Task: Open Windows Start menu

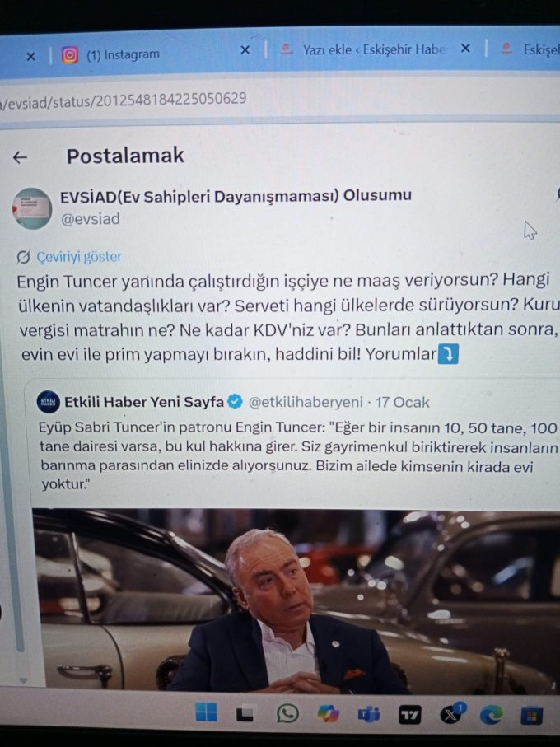Action: coord(206,712)
